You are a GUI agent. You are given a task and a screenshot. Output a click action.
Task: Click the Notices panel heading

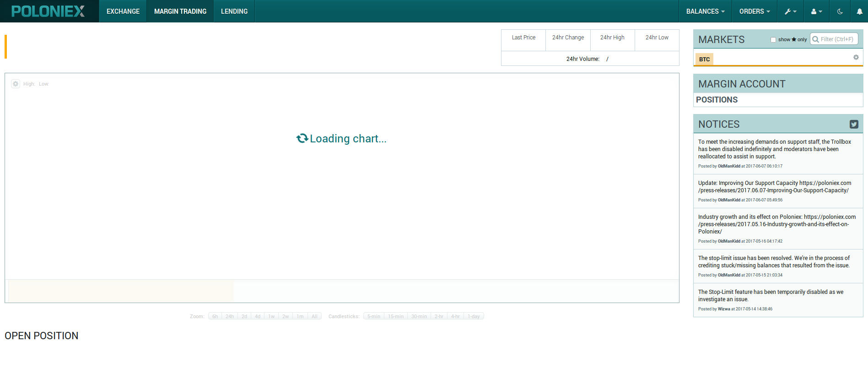[x=719, y=124]
